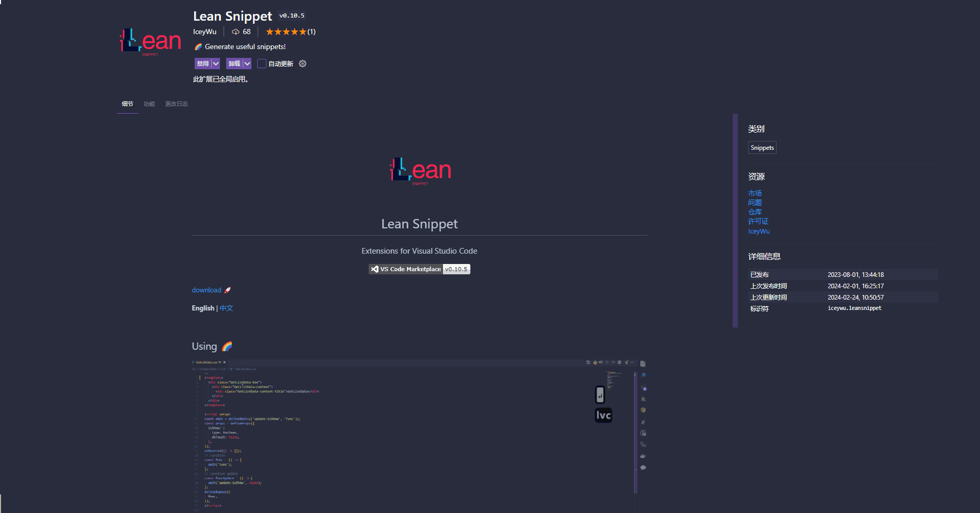Open the IceyWu publisher name in header
The height and width of the screenshot is (513, 980).
205,32
